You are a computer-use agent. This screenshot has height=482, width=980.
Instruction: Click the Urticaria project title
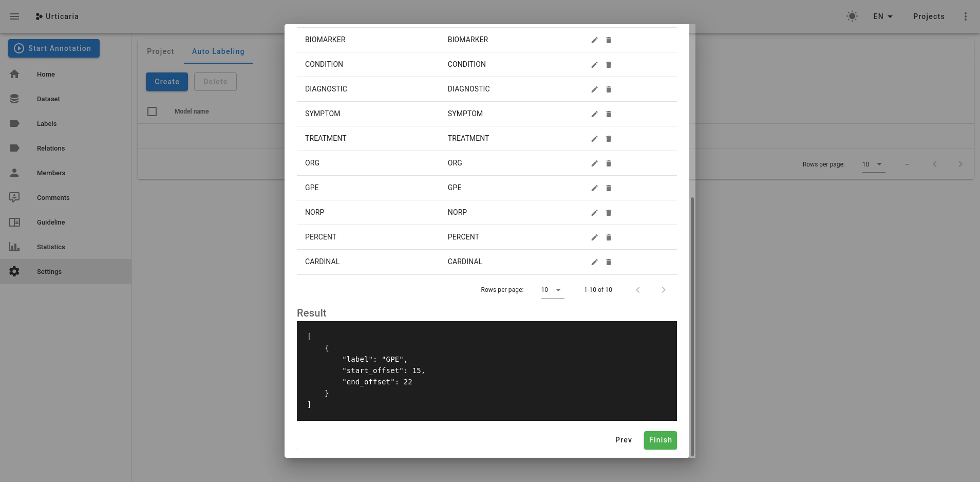(x=62, y=16)
